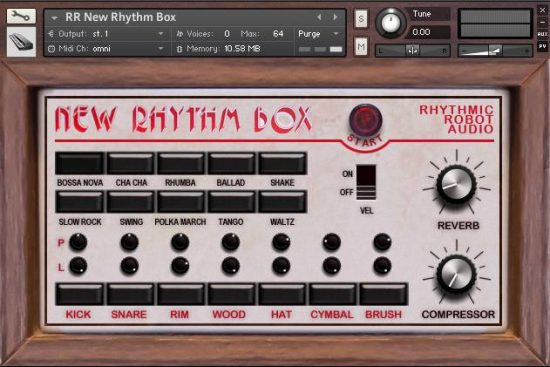Click the instrument keyboard thumbnail icon
The image size is (550, 367).
point(21,42)
